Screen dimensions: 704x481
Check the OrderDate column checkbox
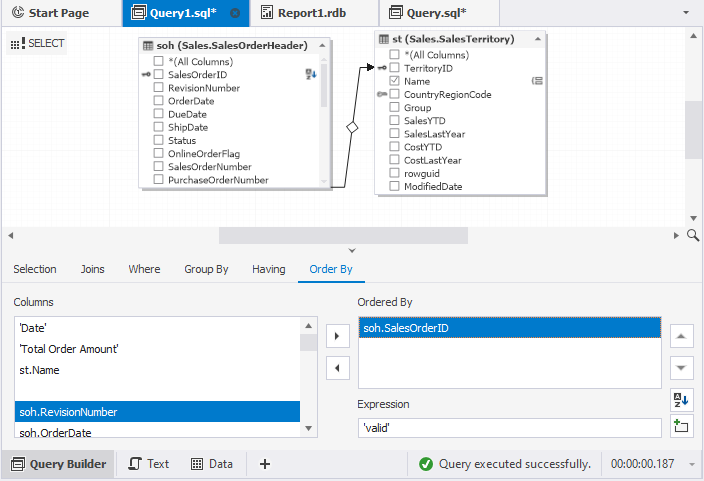(x=158, y=101)
